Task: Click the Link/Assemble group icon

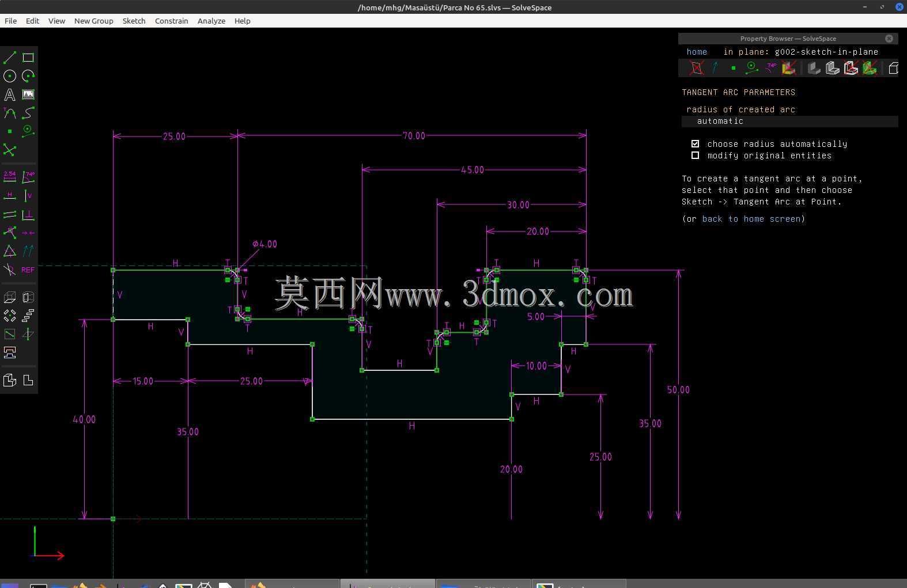Action: 10,352
